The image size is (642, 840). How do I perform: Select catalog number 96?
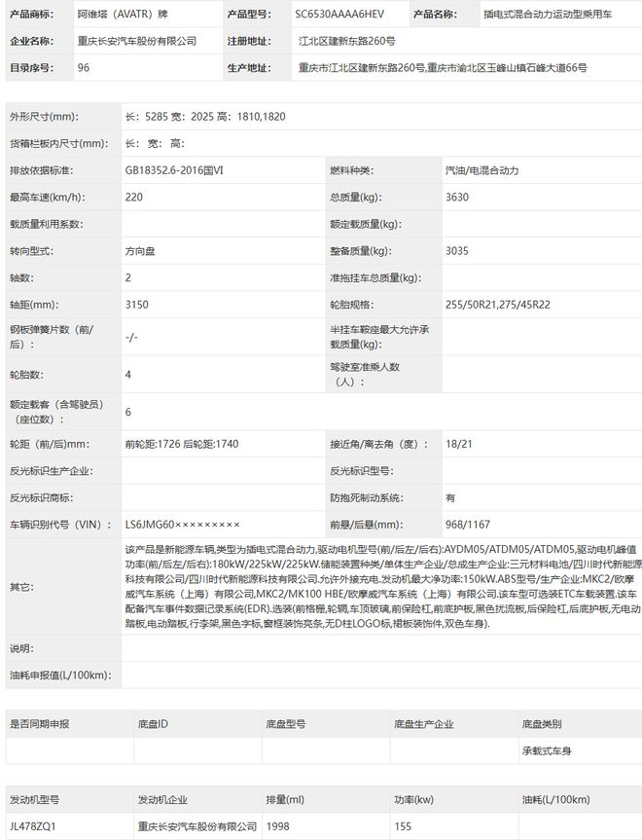point(84,67)
